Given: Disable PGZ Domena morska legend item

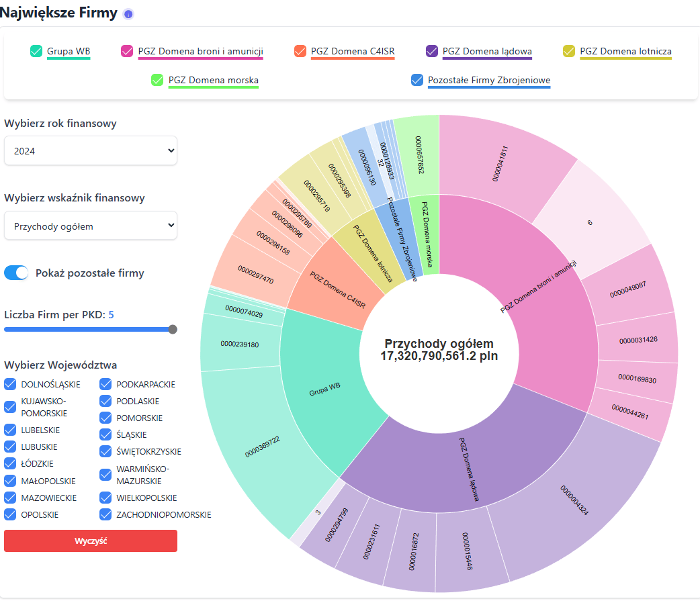Looking at the screenshot, I should pyautogui.click(x=158, y=80).
